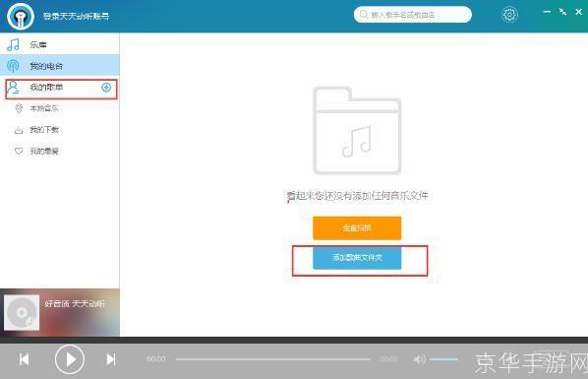Image resolution: width=588 pixels, height=379 pixels.
Task: Open 我的歌单 playlist section
Action: (x=61, y=89)
